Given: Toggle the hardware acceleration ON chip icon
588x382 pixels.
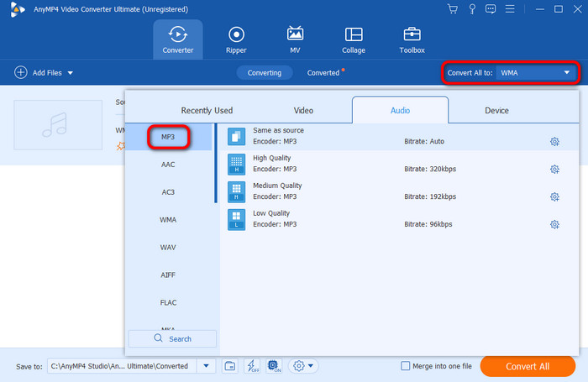Looking at the screenshot, I should 274,366.
